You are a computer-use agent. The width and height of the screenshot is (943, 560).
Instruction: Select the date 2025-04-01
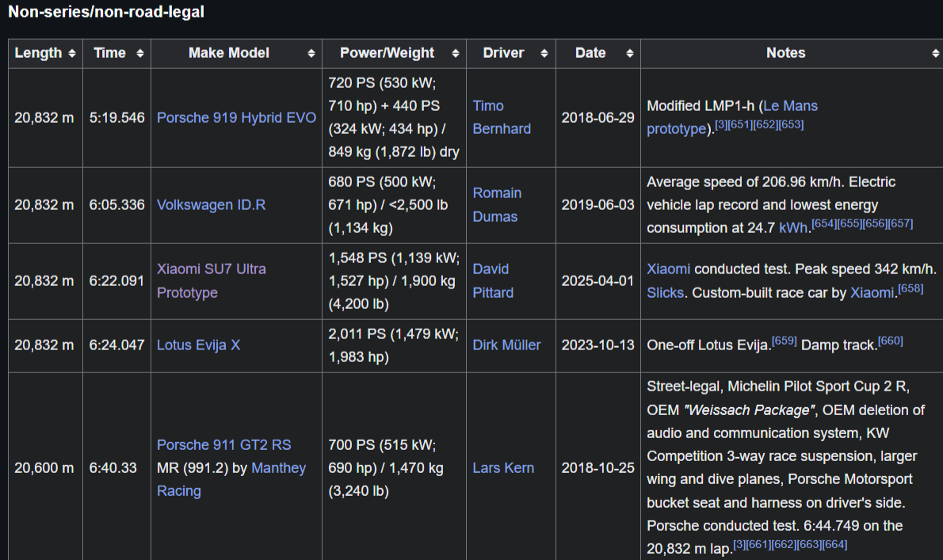(597, 280)
